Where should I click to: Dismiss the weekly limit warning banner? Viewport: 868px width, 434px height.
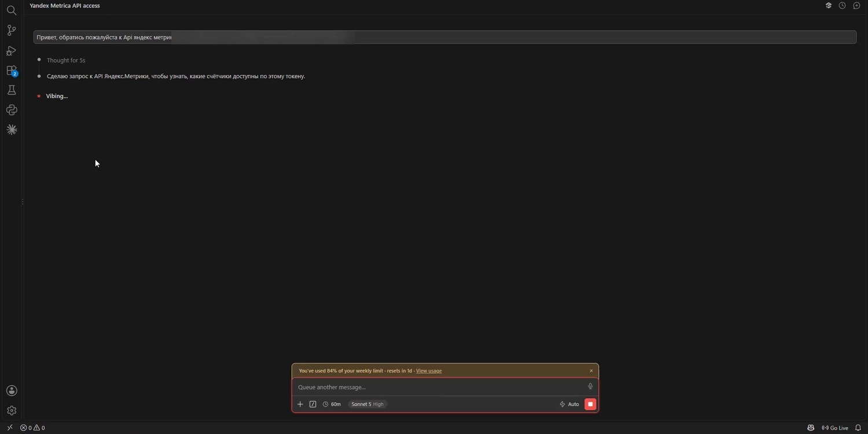click(591, 370)
